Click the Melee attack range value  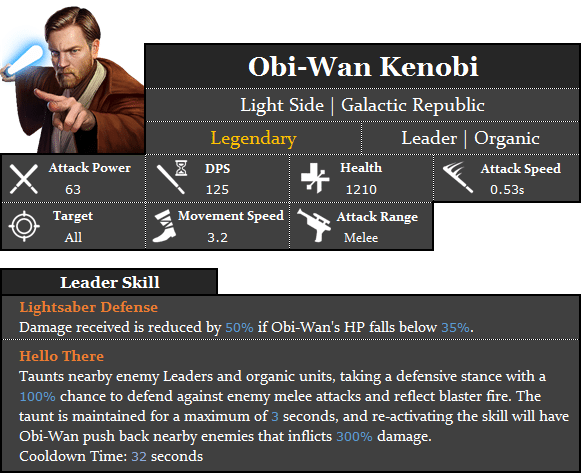(361, 237)
